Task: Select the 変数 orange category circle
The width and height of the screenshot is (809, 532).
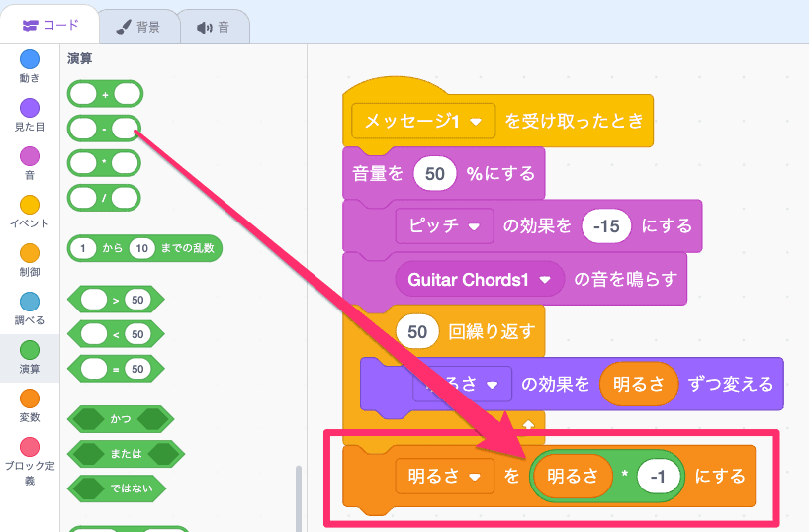Action: (30, 399)
